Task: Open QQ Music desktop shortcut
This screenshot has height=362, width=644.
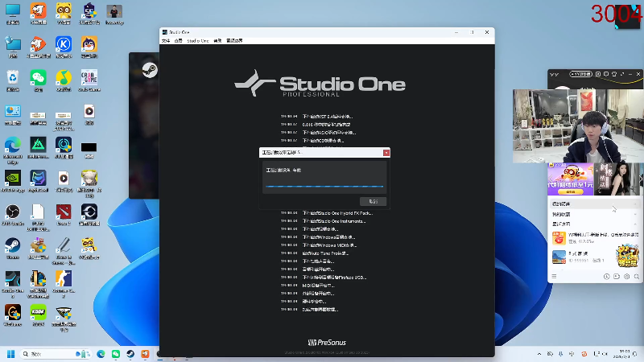Action: coord(64,77)
